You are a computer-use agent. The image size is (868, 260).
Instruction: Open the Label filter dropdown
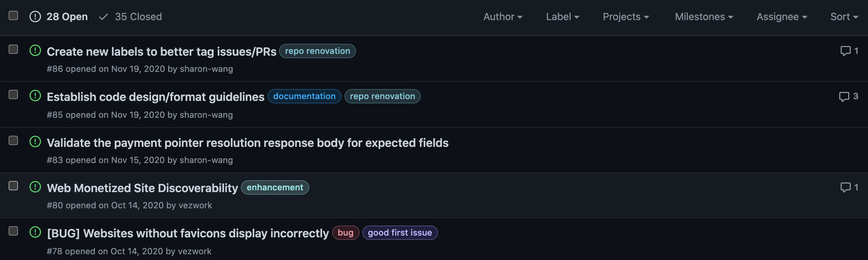pyautogui.click(x=563, y=17)
